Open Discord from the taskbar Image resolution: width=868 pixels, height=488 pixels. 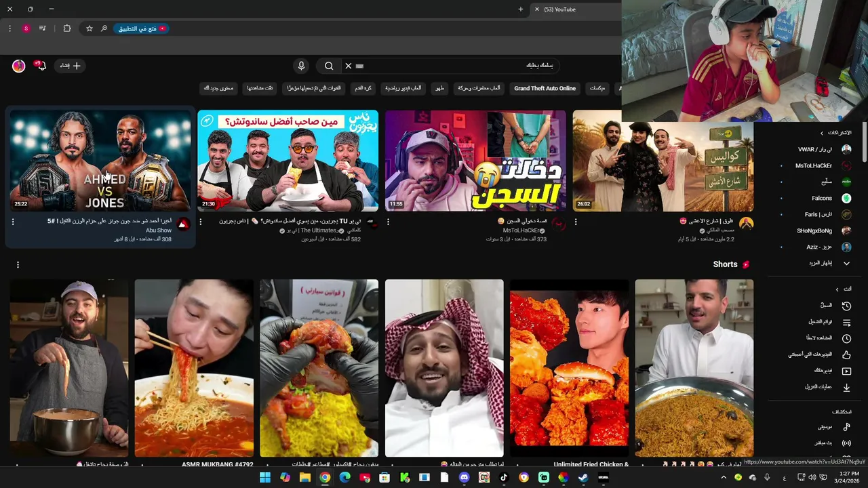[x=464, y=477]
